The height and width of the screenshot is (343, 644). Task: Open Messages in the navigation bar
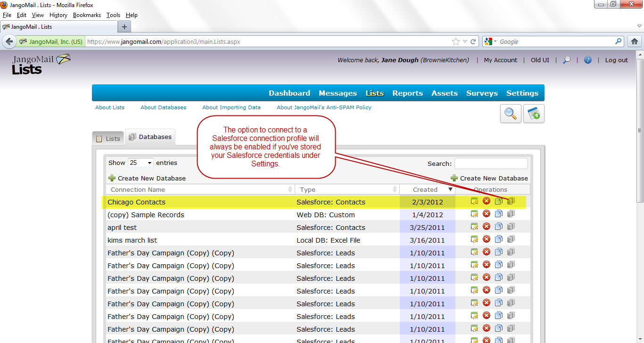pyautogui.click(x=338, y=93)
